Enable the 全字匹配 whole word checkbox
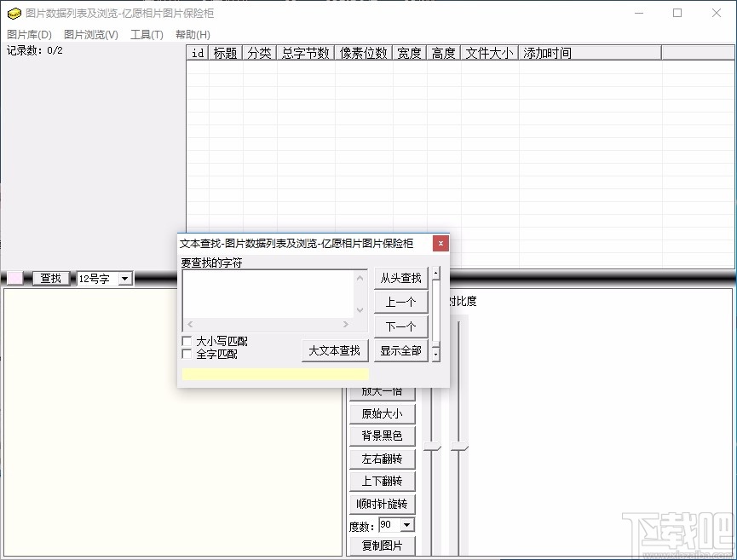Screen dimensions: 737x560 coord(186,351)
